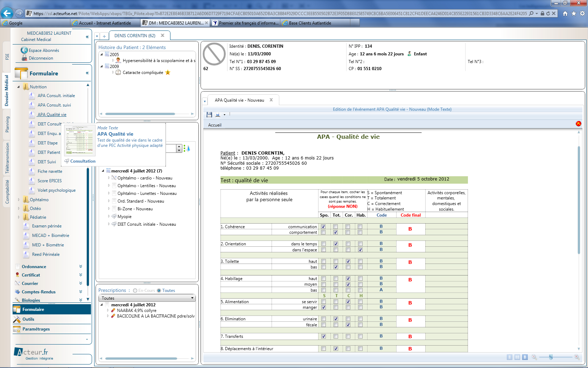Select the En-Cours prescriptions radio button
The width and height of the screenshot is (588, 368).
point(135,291)
